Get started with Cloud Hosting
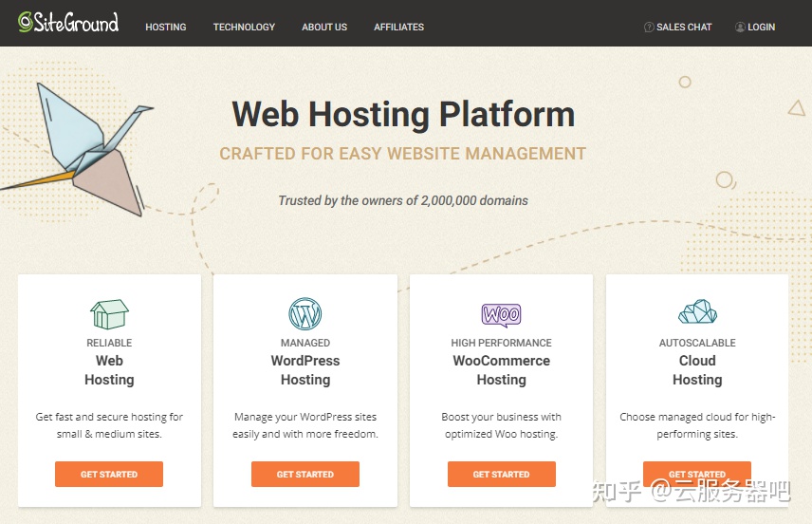 click(x=697, y=474)
